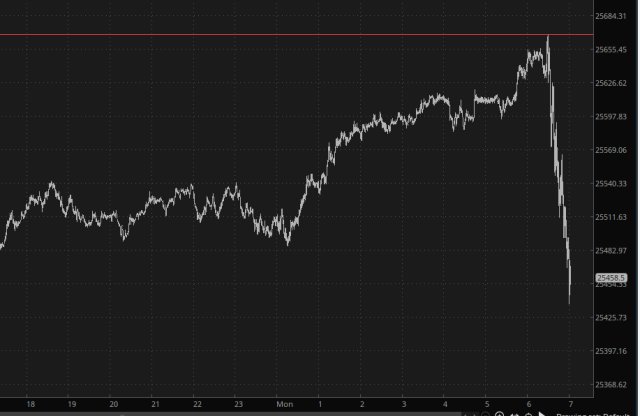This screenshot has width=640, height=416.
Task: Click the 21 label on time axis
Action: (x=156, y=404)
